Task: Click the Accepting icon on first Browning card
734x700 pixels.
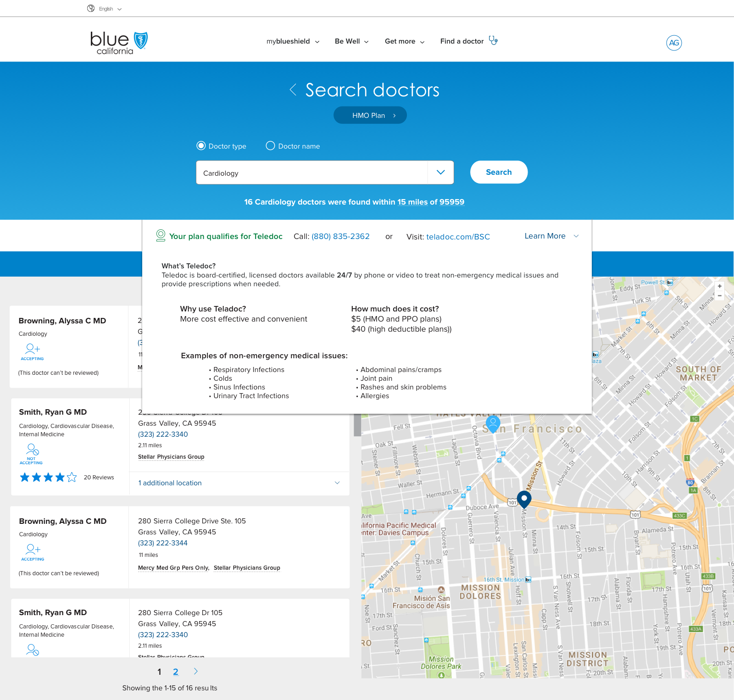Action: pyautogui.click(x=33, y=352)
